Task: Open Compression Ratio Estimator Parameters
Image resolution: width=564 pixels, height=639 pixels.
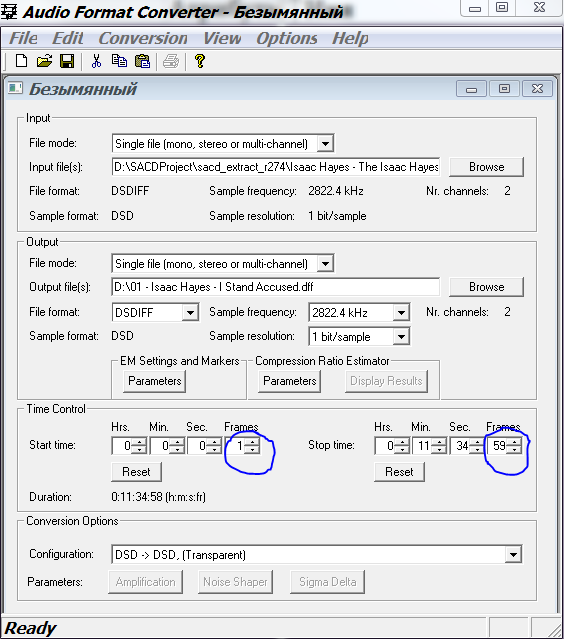Action: [x=289, y=381]
